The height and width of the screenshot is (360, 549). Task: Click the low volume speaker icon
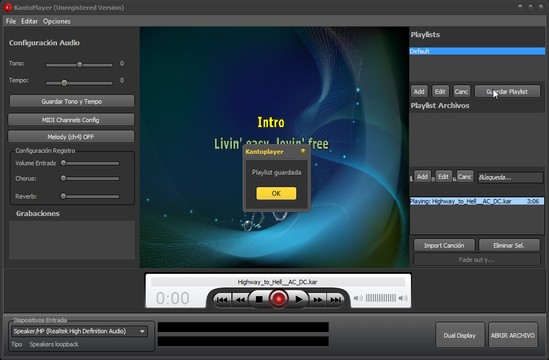pos(358,298)
